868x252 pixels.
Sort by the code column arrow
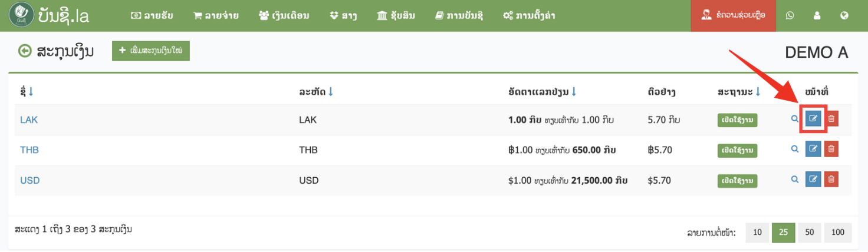pos(331,92)
